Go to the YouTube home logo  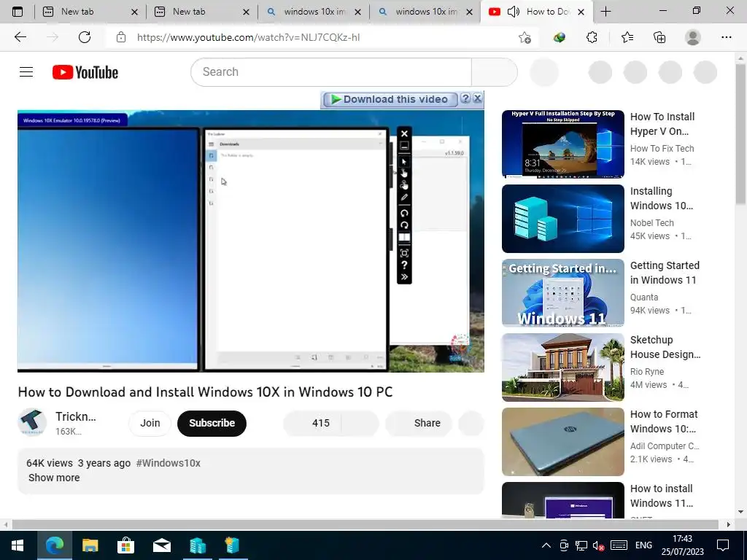point(85,72)
